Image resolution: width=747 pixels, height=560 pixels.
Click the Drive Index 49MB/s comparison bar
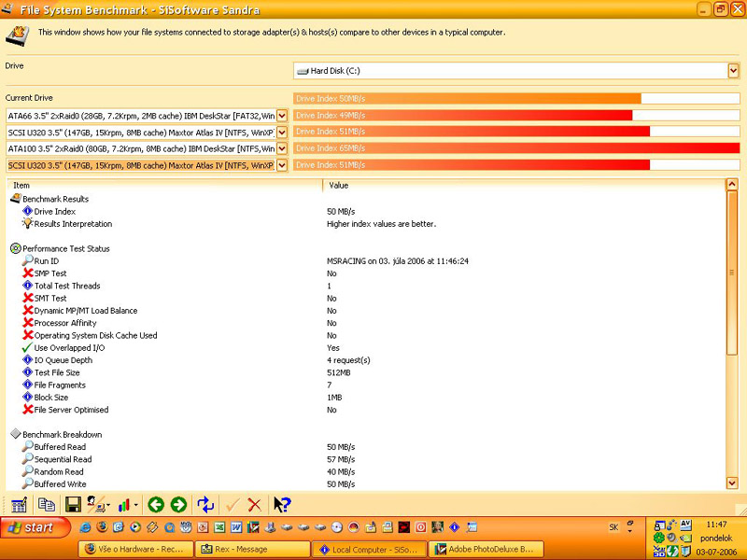point(516,115)
